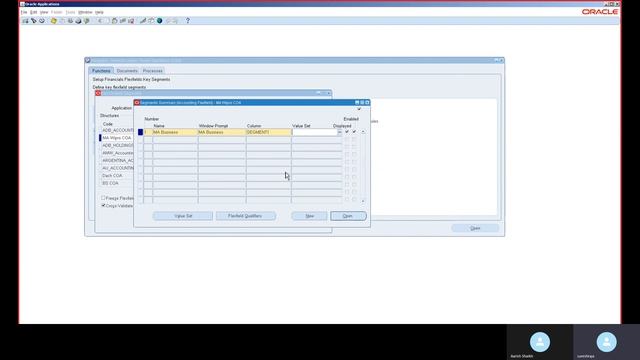The image size is (640, 360).
Task: Click the Print toolbar icon
Action: pos(78,20)
